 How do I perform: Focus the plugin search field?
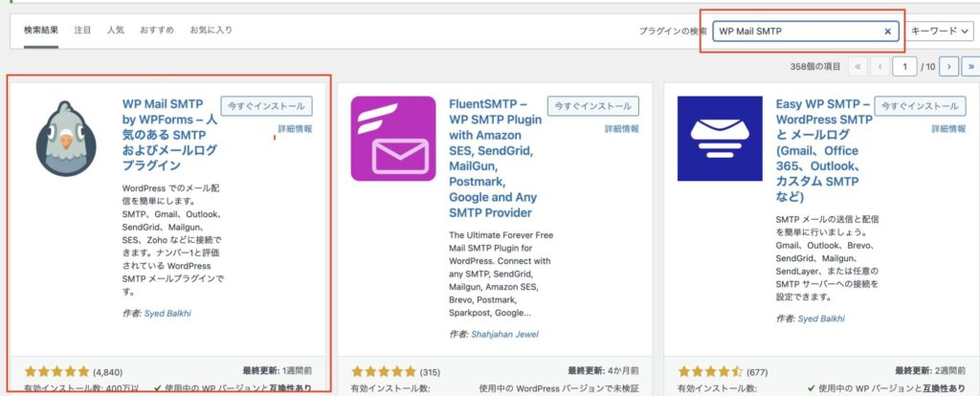[806, 32]
